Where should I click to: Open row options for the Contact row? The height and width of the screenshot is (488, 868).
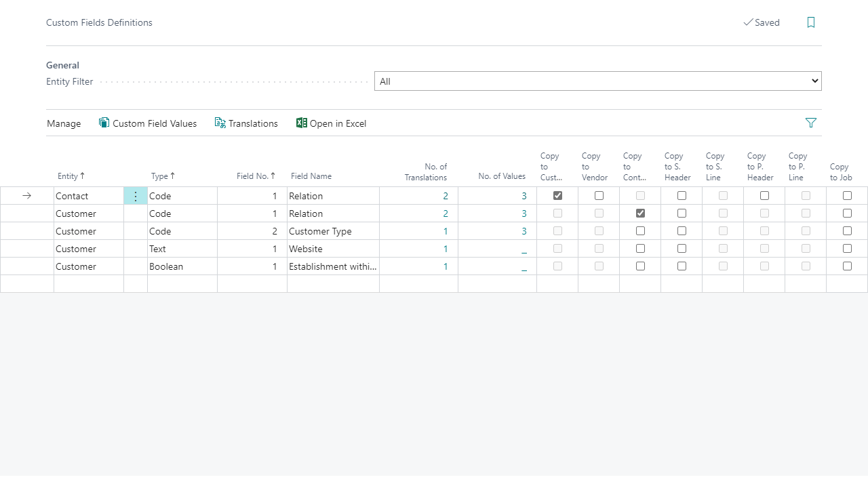point(136,196)
